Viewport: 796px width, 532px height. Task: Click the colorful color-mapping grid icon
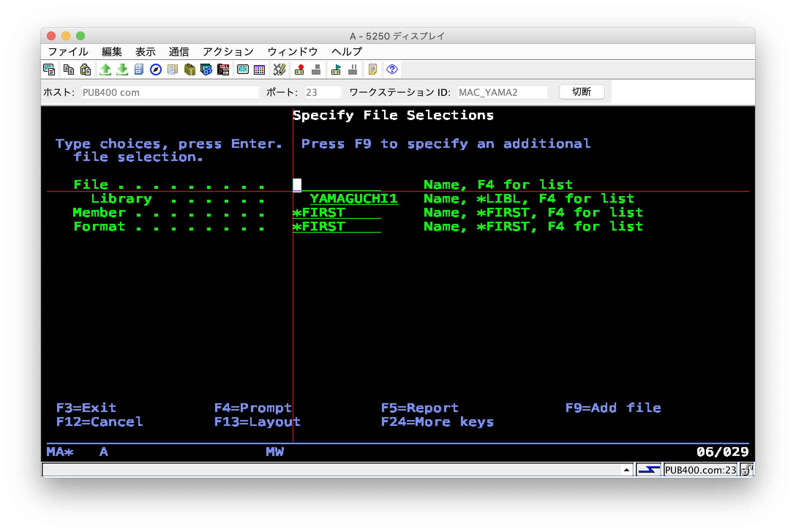(x=259, y=70)
